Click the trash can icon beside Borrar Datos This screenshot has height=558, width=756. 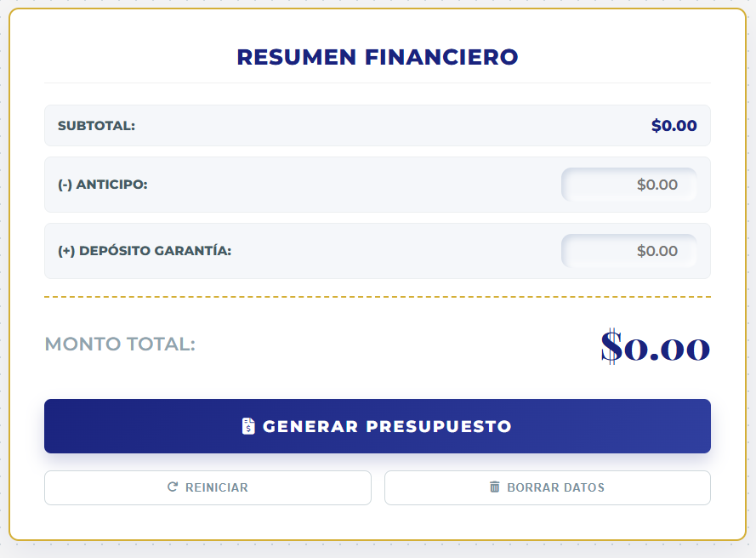pos(494,487)
